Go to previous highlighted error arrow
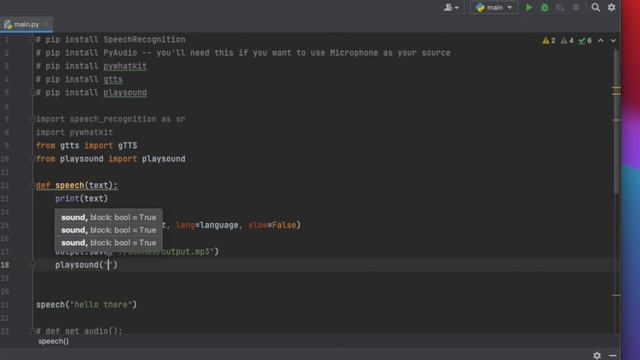The image size is (640, 360). coord(600,40)
